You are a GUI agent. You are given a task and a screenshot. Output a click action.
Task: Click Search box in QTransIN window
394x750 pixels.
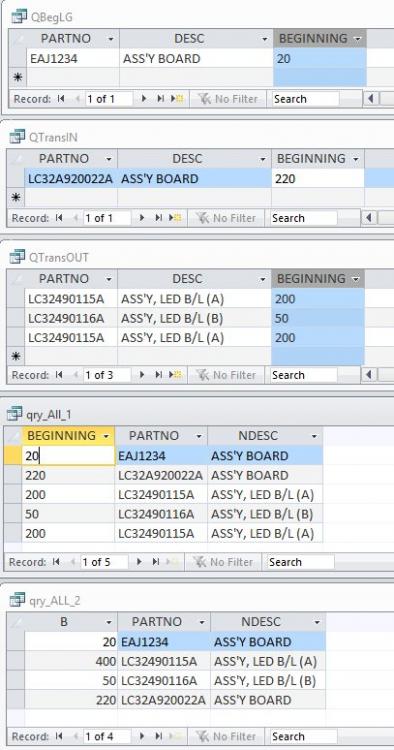(304, 218)
